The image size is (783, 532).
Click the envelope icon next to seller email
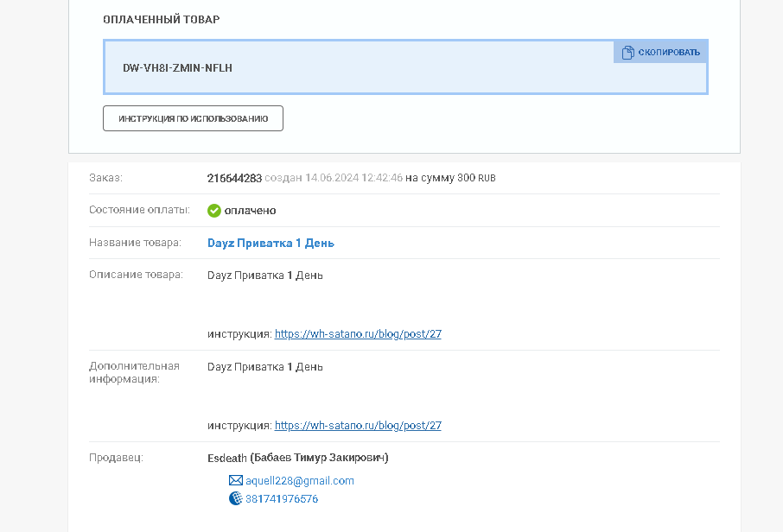pos(236,481)
